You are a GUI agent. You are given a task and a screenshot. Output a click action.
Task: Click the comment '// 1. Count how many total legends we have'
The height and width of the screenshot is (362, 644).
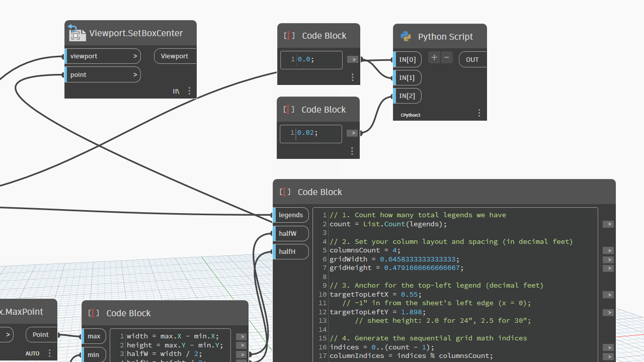tap(418, 215)
